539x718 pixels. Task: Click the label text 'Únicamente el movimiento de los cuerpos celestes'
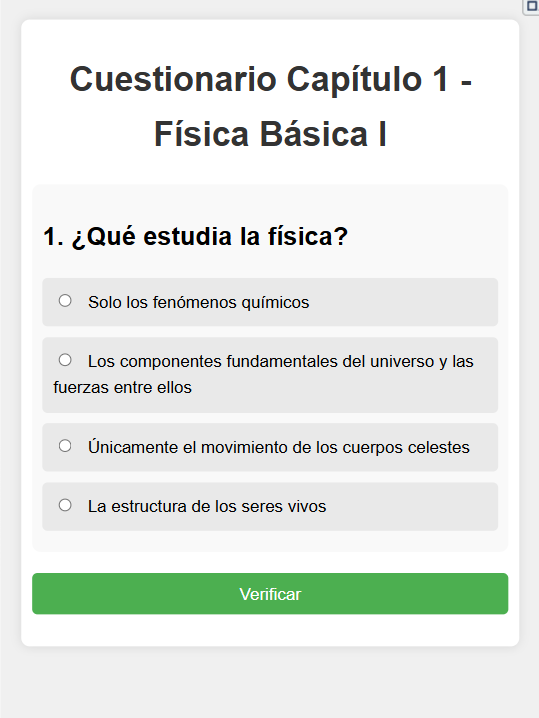(279, 447)
